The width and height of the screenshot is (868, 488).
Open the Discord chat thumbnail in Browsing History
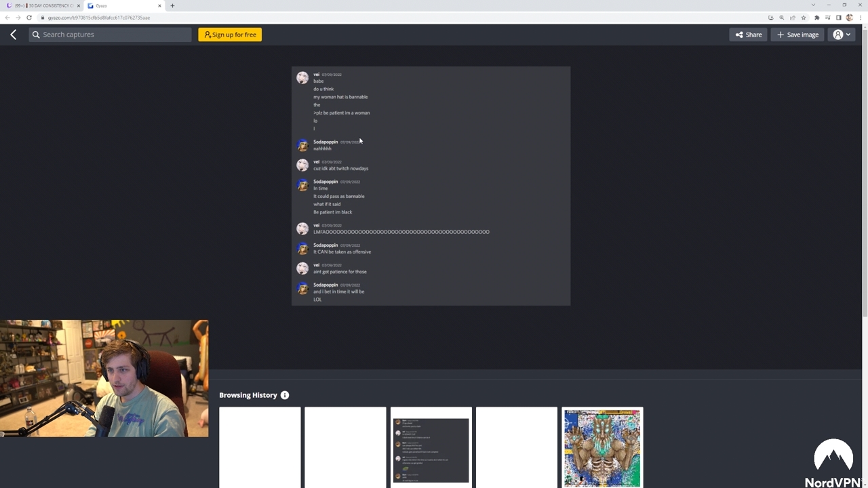click(x=431, y=447)
